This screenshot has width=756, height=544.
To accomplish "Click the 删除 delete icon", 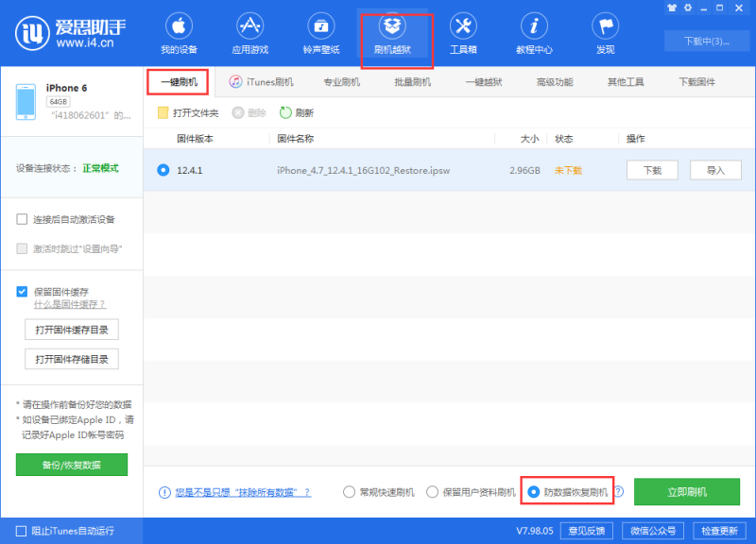I will pyautogui.click(x=238, y=112).
